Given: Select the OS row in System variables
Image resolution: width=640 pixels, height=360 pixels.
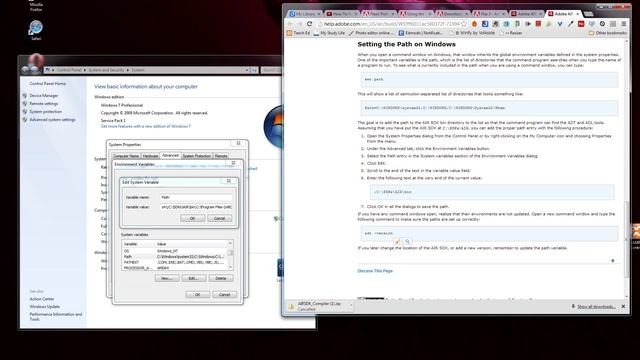Looking at the screenshot, I should click(x=175, y=251).
